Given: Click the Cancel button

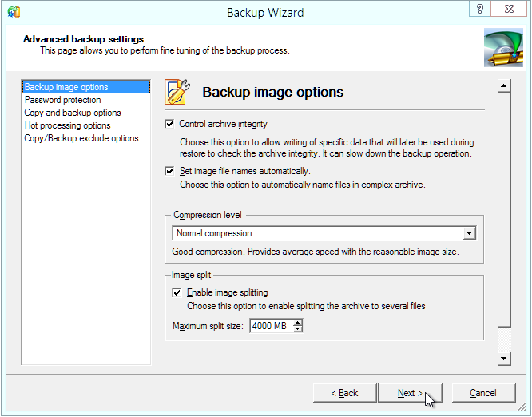Looking at the screenshot, I should click(x=483, y=393).
